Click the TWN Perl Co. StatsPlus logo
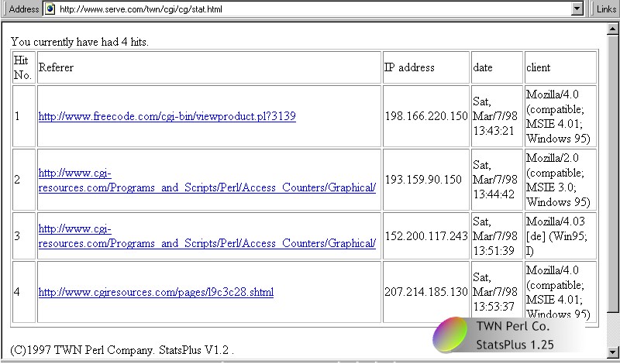This screenshot has width=620, height=364. (x=508, y=335)
